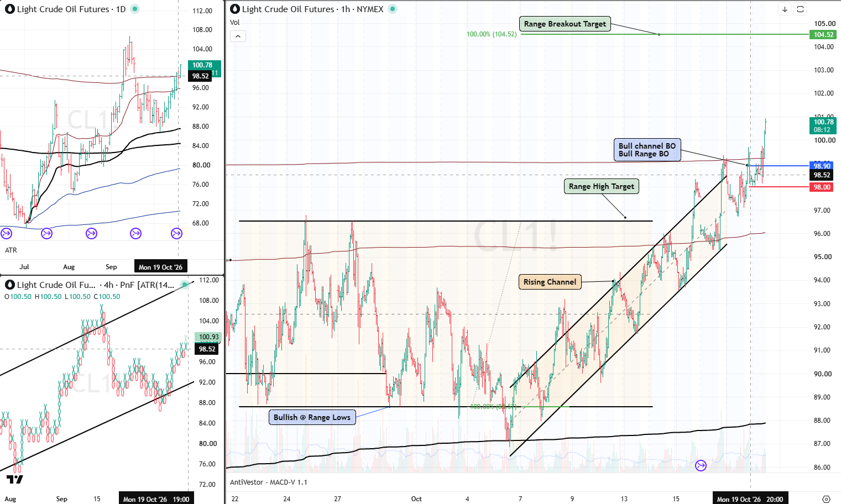Click the O100.50 open value on PnF chart
This screenshot has height=504, width=841.
coord(18,297)
